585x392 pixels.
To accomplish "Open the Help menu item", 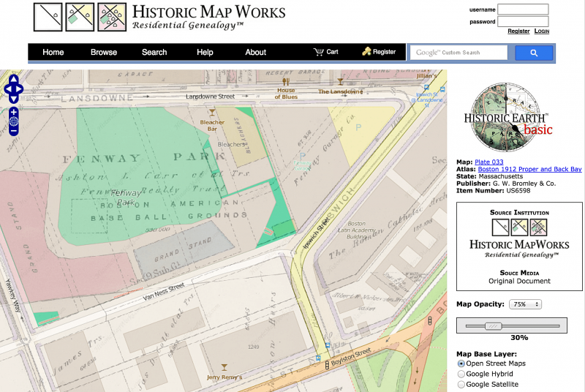I will click(x=205, y=52).
